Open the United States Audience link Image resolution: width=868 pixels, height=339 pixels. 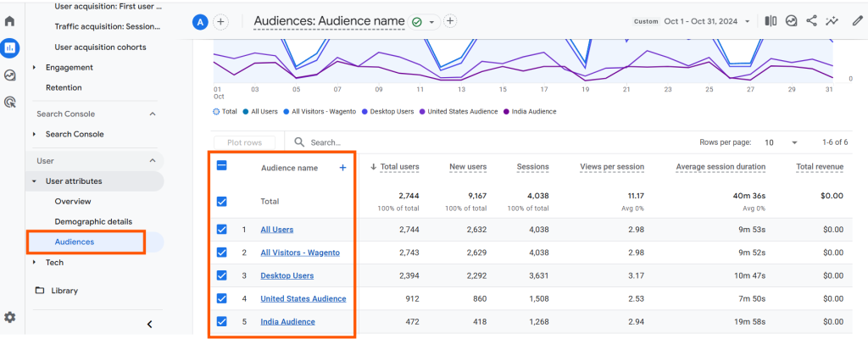pos(303,298)
